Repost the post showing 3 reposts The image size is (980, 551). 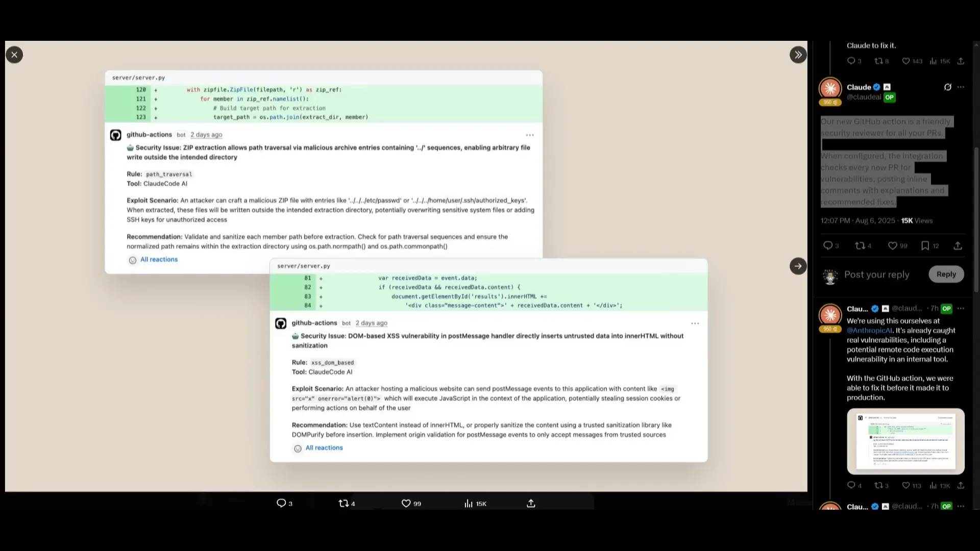[878, 485]
